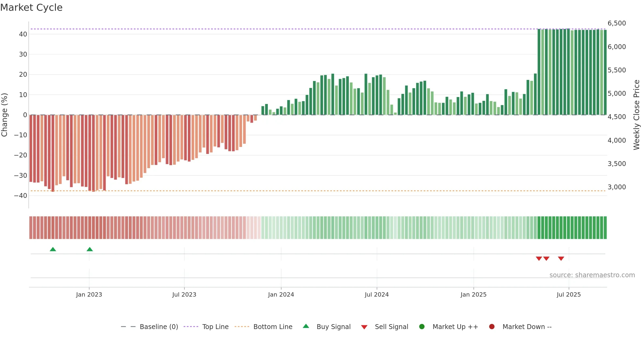644x362 pixels.
Task: Click the purple dotted Top Line legend swatch
Action: [x=191, y=327]
